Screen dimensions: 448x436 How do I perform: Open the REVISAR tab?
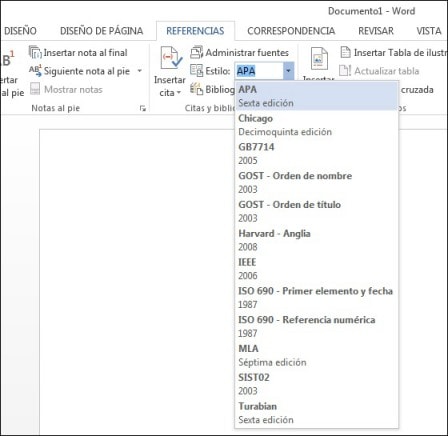(376, 31)
